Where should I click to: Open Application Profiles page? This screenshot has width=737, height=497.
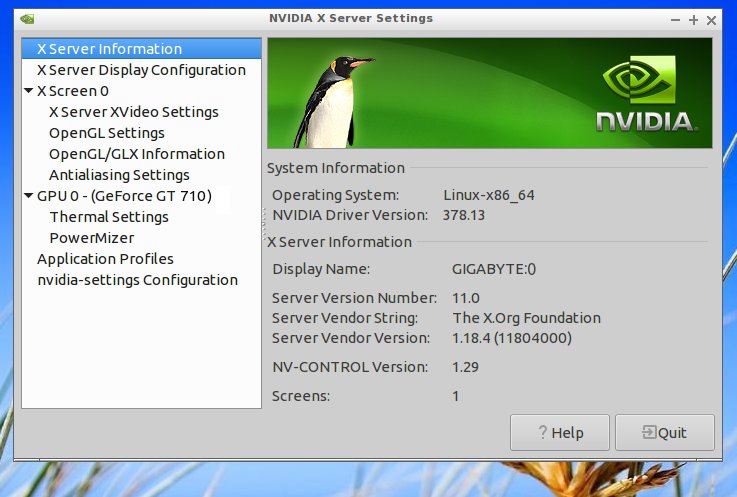(x=105, y=259)
